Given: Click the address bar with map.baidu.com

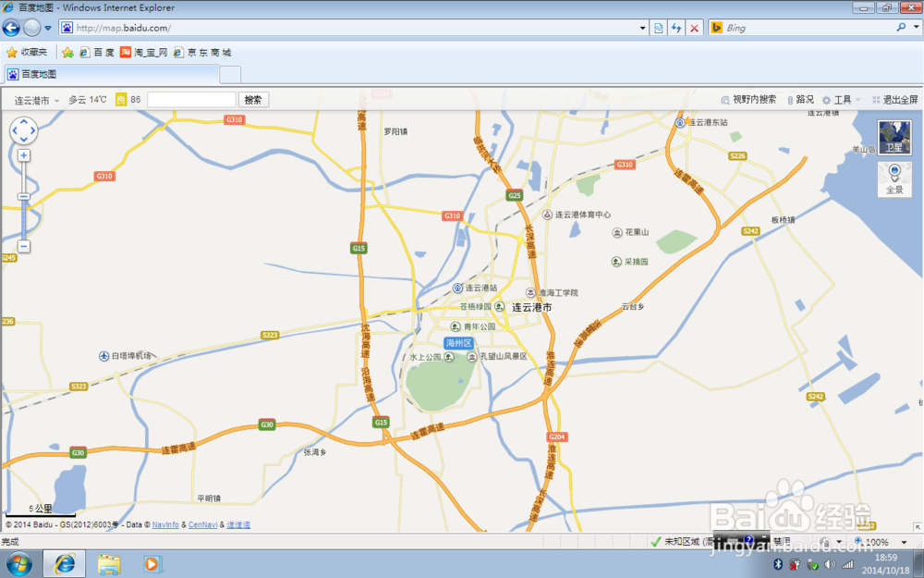Looking at the screenshot, I should (347, 28).
